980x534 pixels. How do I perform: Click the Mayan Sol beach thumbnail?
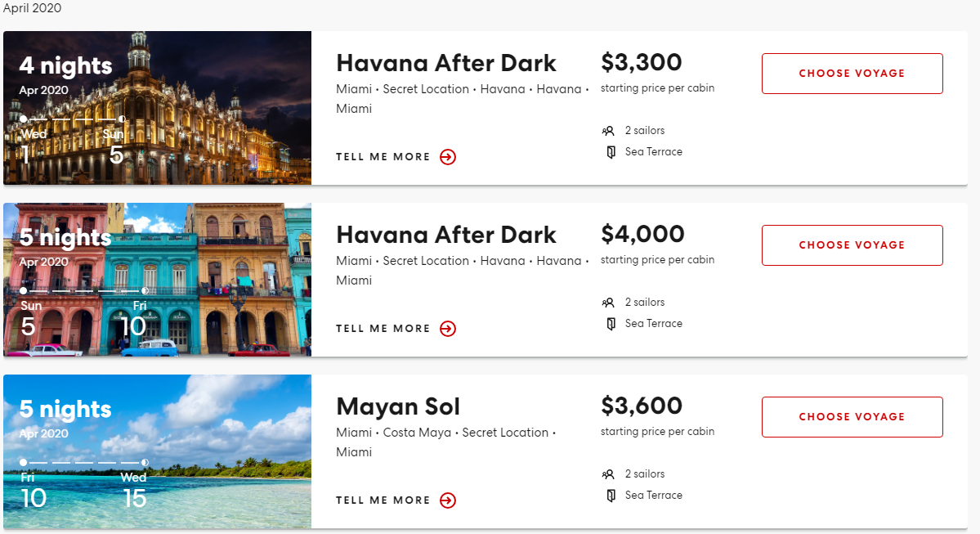(x=158, y=451)
